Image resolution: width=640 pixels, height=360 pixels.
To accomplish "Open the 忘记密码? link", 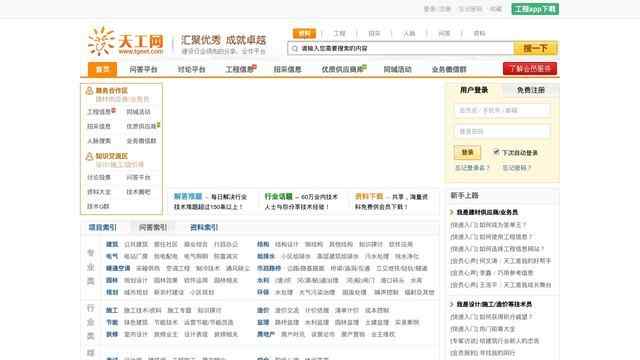I will pyautogui.click(x=516, y=168).
